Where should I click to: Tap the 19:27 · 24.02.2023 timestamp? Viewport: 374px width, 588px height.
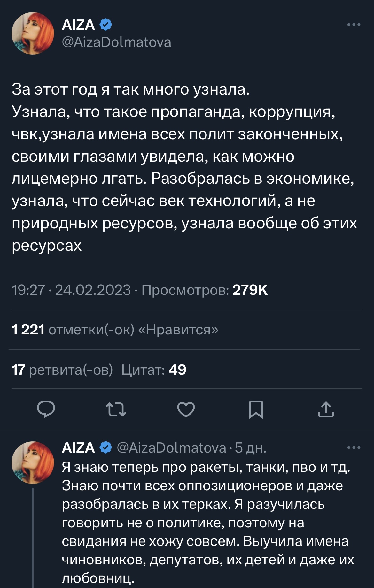point(71,290)
